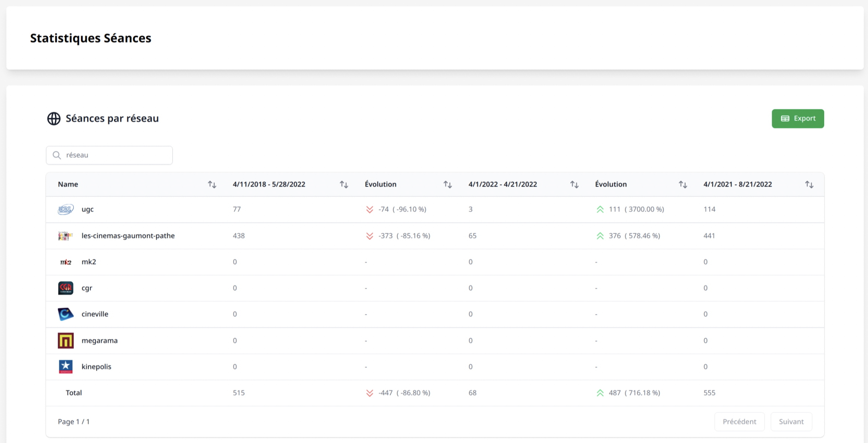This screenshot has height=443, width=868.
Task: Click the globe icon beside Séances par réseau
Action: 54,118
